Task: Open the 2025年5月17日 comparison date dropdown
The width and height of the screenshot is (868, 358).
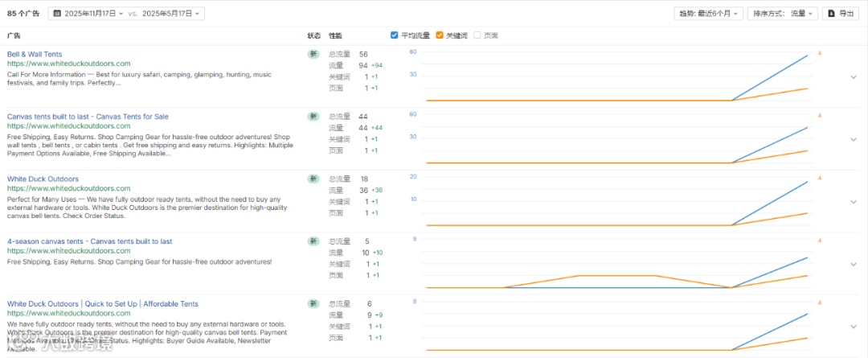Action: pyautogui.click(x=171, y=14)
